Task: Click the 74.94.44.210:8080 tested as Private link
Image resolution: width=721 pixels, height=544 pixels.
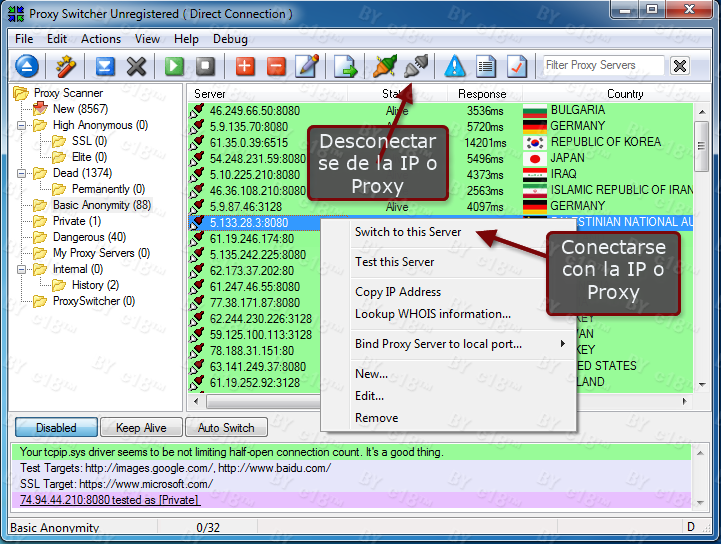Action: point(109,500)
